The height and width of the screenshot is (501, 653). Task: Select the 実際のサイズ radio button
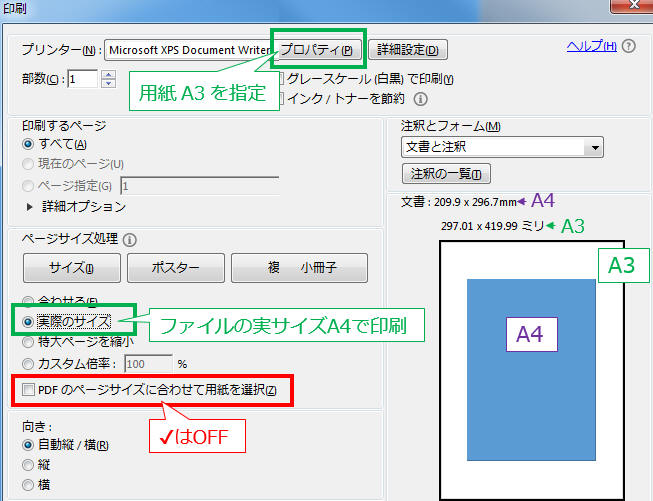coord(28,322)
